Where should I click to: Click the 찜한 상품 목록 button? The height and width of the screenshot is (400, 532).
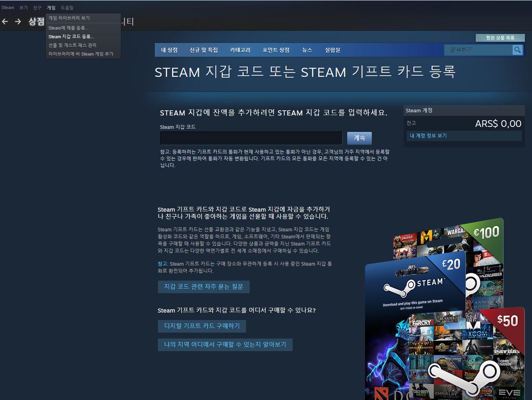pyautogui.click(x=500, y=38)
